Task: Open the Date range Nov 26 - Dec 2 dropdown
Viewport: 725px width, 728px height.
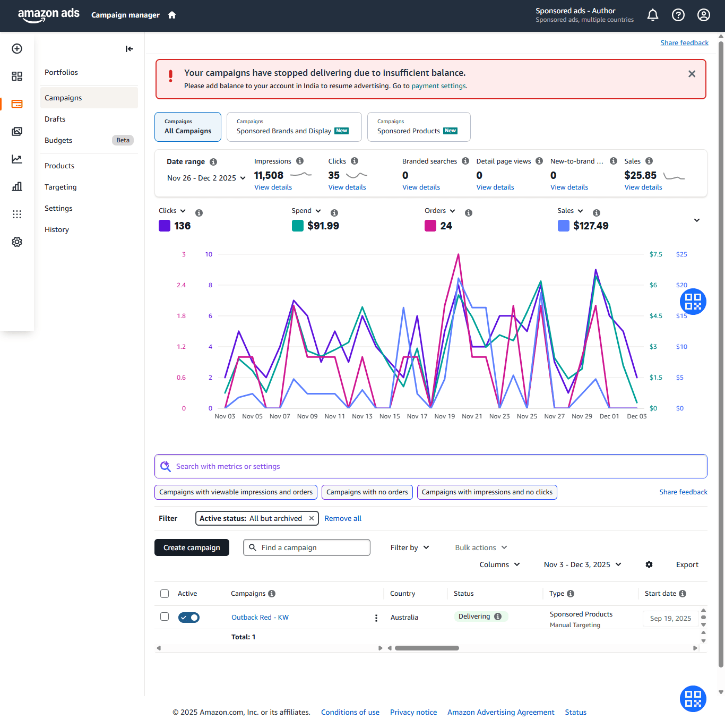Action: click(x=206, y=178)
